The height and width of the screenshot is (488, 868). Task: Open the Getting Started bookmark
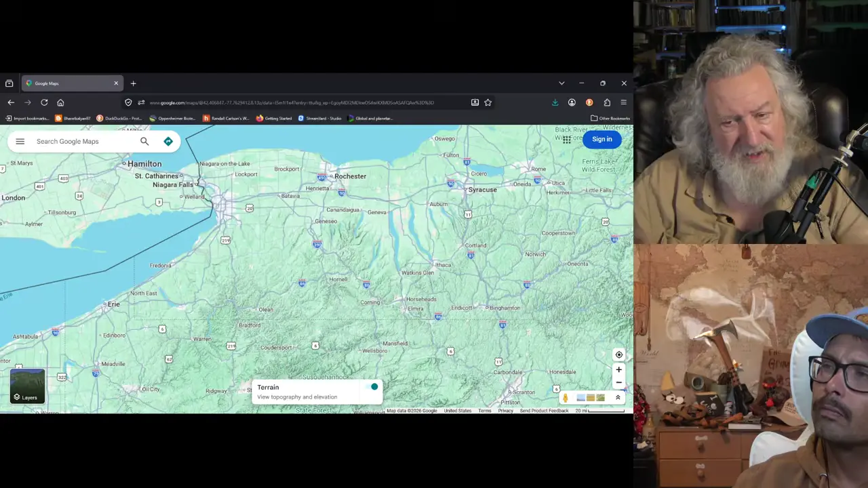pyautogui.click(x=274, y=118)
